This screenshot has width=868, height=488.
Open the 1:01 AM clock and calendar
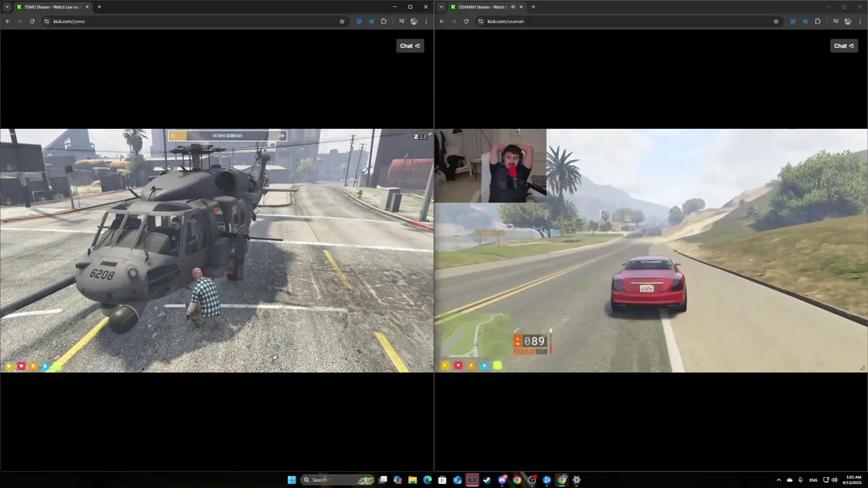point(853,480)
